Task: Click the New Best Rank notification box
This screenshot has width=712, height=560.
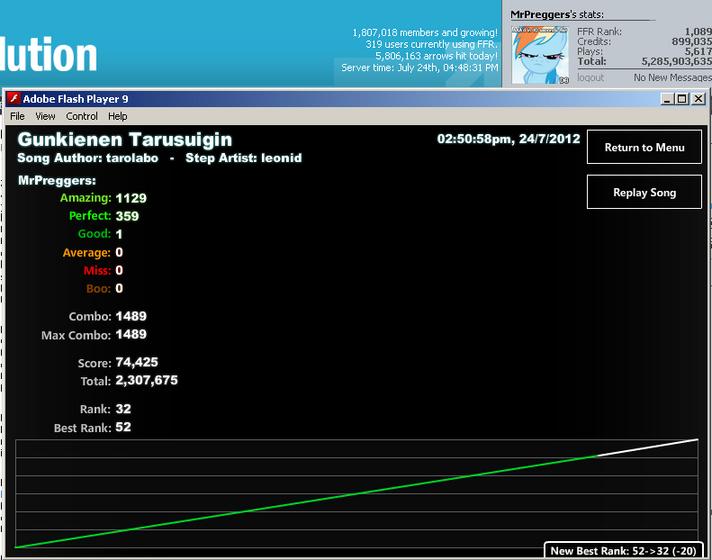Action: (x=623, y=550)
